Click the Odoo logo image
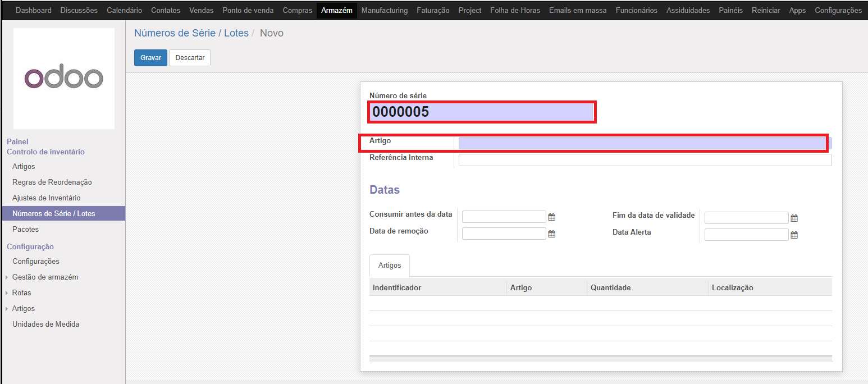Screen dimensions: 868x384 pyautogui.click(x=64, y=79)
